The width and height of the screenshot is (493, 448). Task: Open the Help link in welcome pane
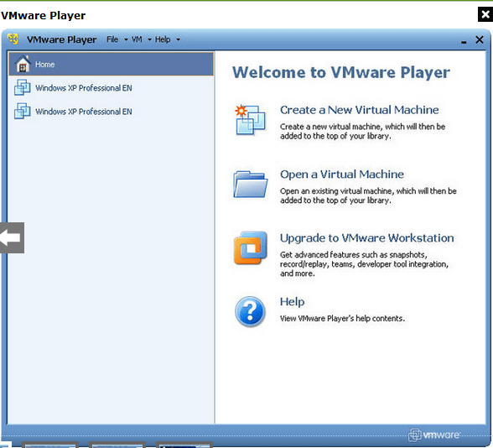click(292, 302)
